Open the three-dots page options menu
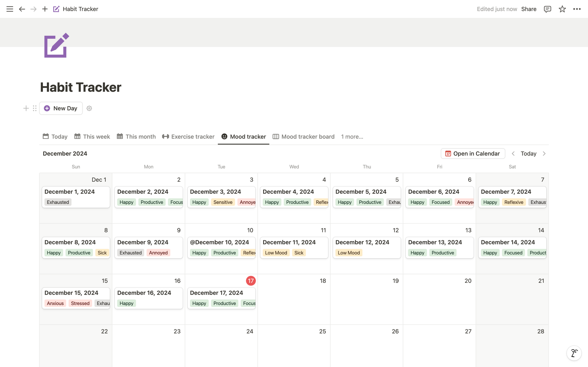The image size is (588, 367). click(x=577, y=9)
